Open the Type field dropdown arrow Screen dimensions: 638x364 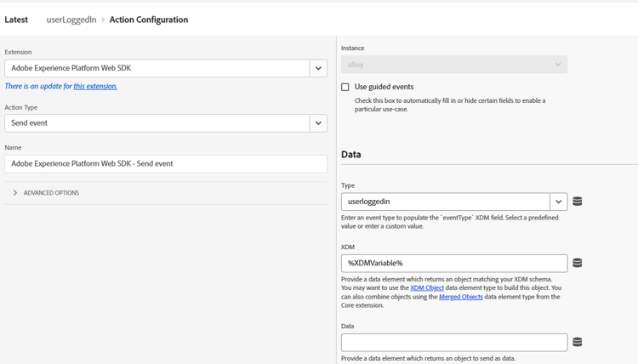558,202
